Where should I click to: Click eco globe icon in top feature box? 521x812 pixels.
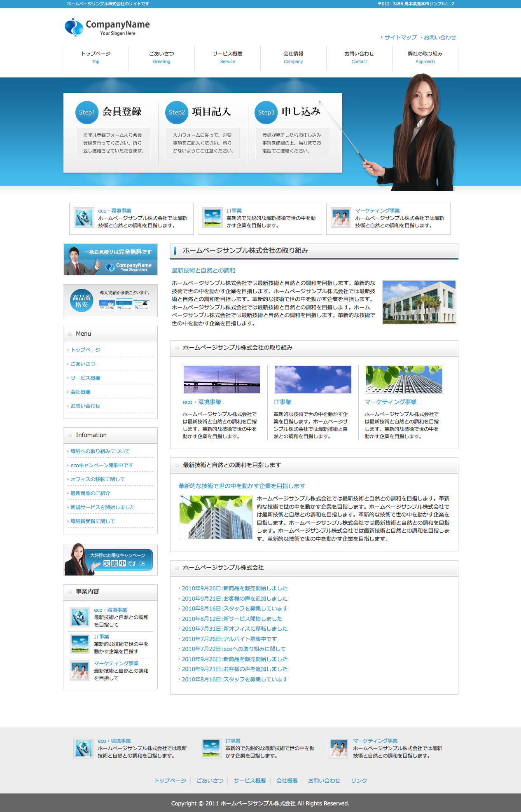[84, 218]
